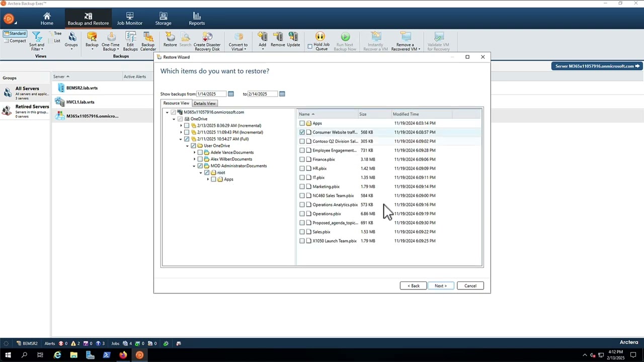Image resolution: width=644 pixels, height=362 pixels.
Task: Select Retired Servers group in main window
Action: pos(26,111)
